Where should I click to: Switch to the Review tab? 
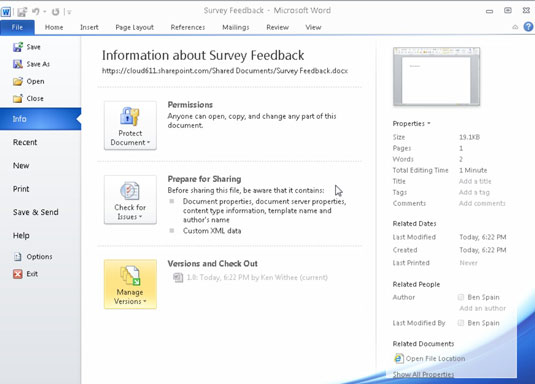(277, 27)
